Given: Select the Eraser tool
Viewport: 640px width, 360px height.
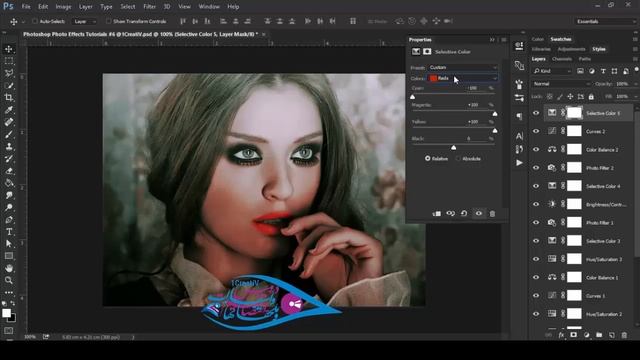Looking at the screenshot, I should 9,171.
